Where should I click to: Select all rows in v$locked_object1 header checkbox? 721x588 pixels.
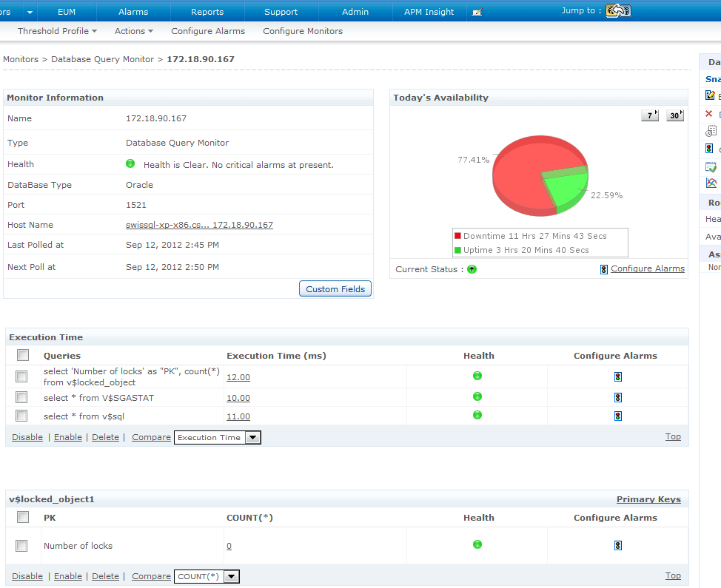click(23, 517)
